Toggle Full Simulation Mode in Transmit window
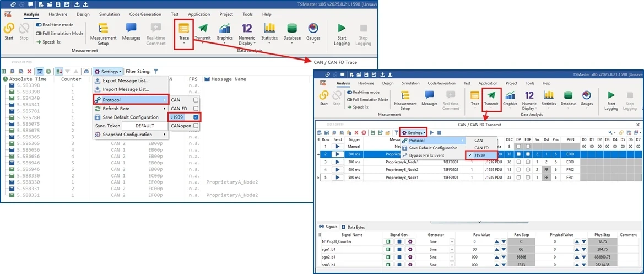This screenshot has width=644, height=274. [349, 99]
